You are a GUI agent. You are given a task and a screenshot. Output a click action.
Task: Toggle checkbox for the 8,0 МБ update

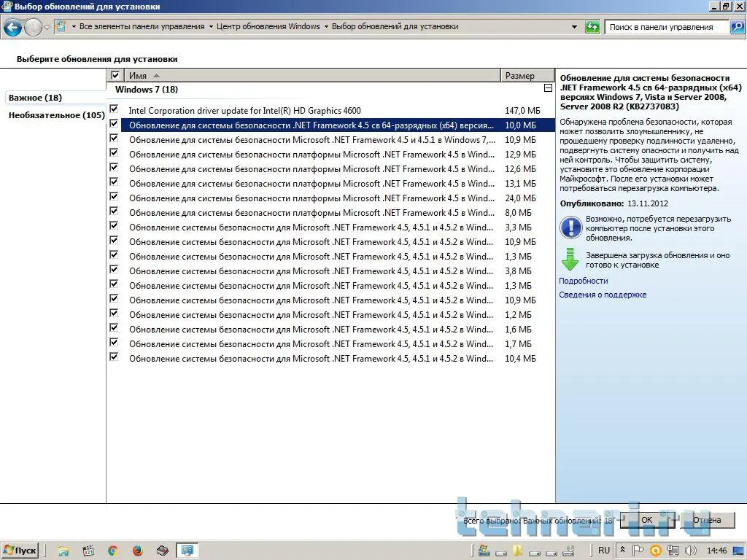point(114,211)
